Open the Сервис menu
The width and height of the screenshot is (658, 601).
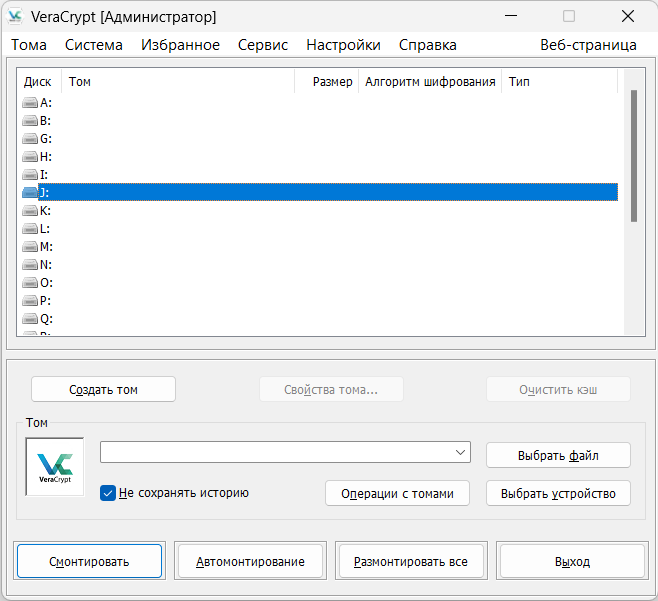pos(263,45)
